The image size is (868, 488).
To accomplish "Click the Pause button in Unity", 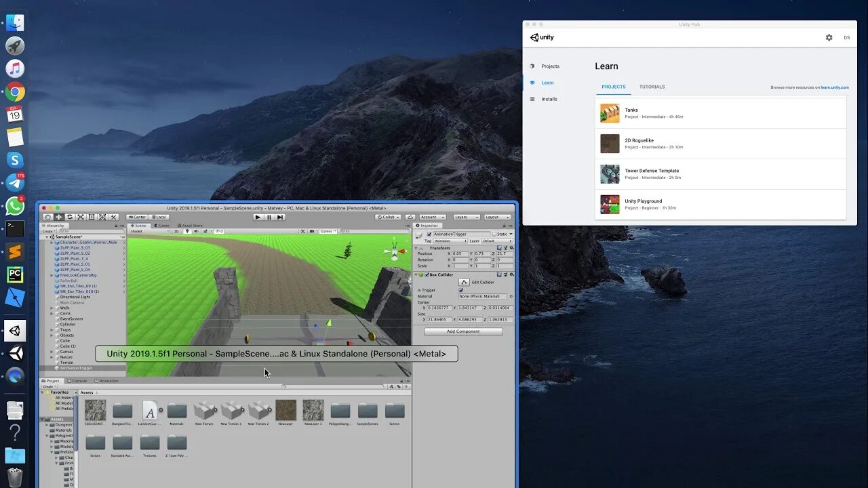I will click(269, 217).
